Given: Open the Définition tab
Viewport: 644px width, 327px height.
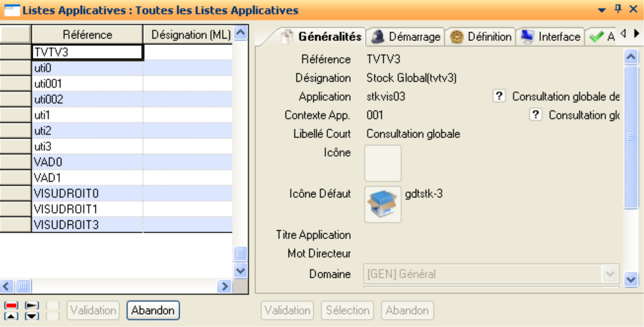Looking at the screenshot, I should pos(480,37).
